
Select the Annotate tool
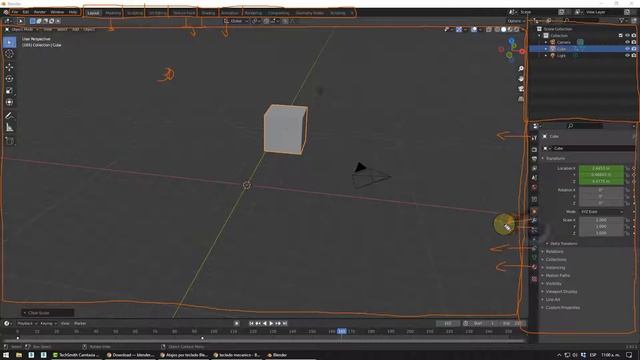click(x=9, y=116)
